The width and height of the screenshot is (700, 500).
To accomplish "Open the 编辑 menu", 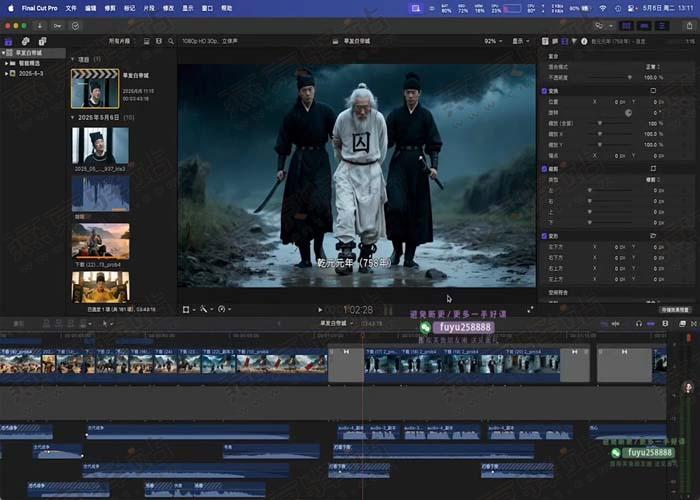I will (91, 8).
